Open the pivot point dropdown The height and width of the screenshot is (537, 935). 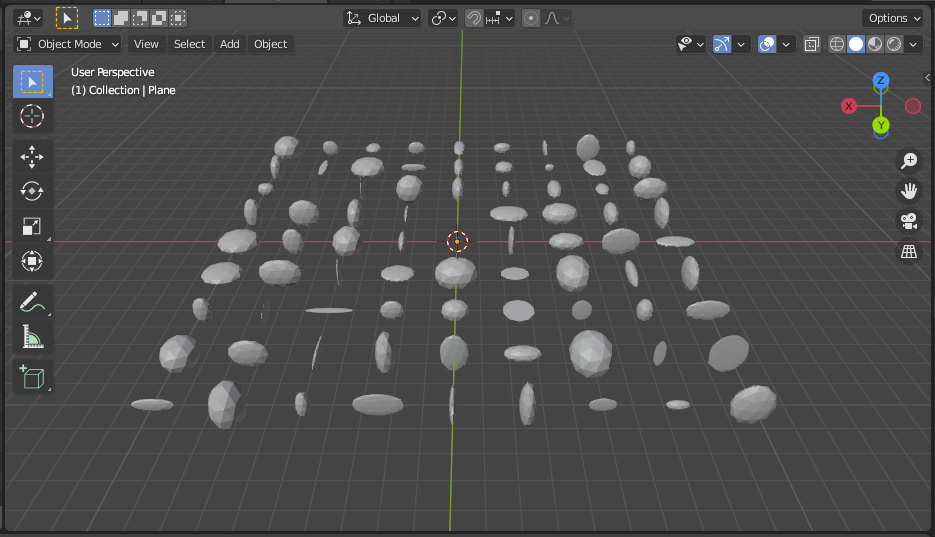coord(443,18)
